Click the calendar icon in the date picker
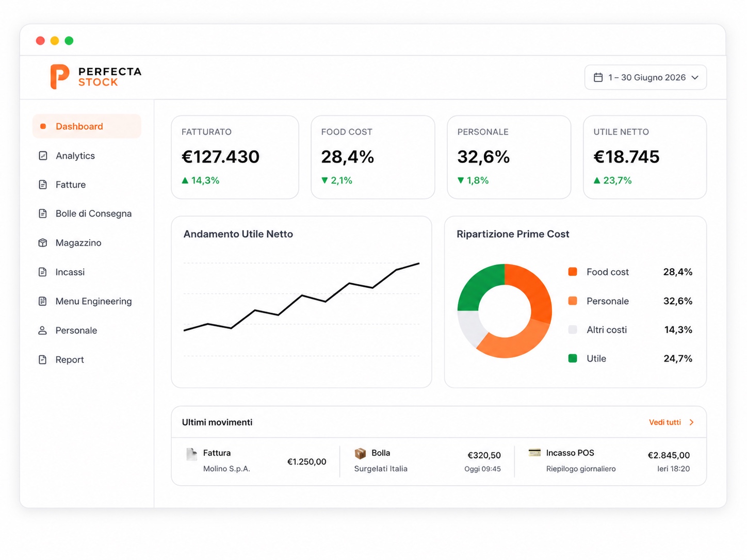This screenshot has width=747, height=560. coord(598,77)
